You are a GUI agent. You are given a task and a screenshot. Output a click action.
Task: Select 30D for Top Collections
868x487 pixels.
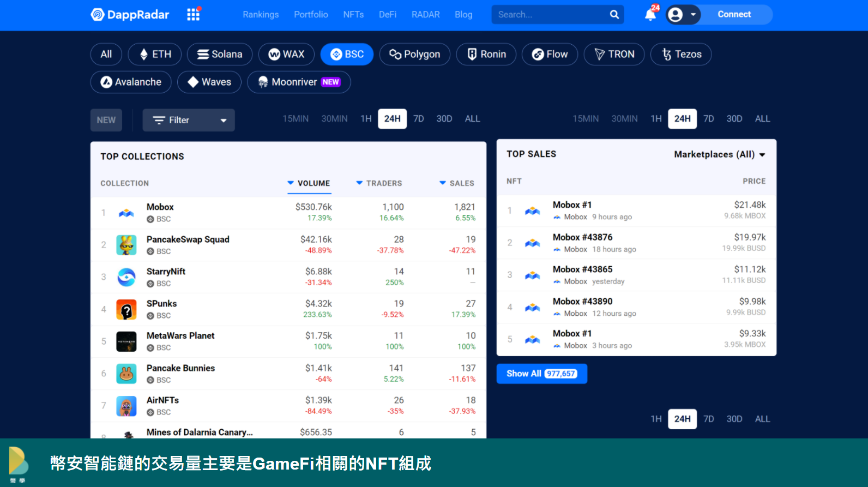point(444,119)
